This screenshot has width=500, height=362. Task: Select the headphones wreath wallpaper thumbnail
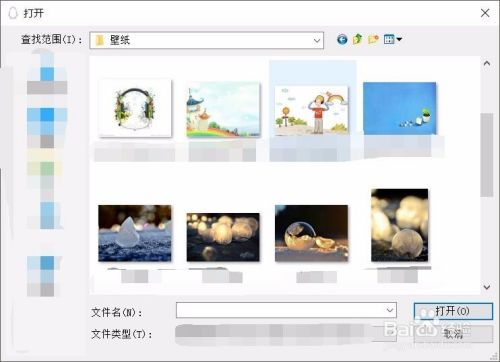coord(135,108)
